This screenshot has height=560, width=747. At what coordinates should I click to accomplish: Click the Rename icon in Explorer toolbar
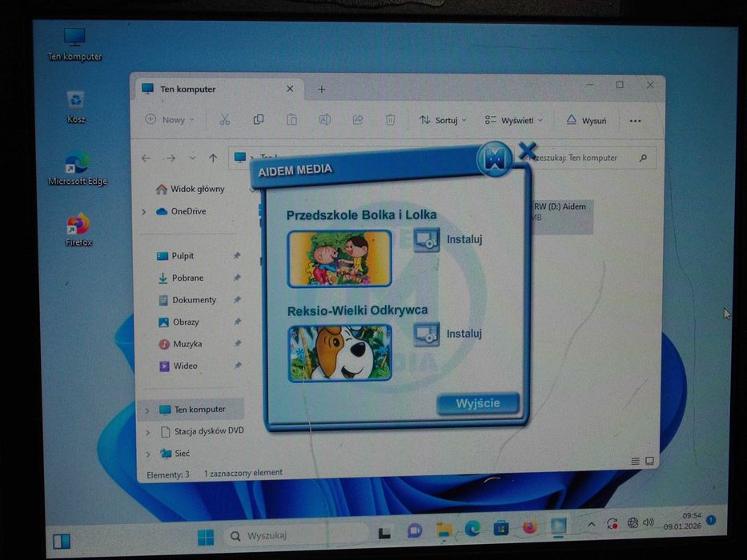(x=325, y=119)
